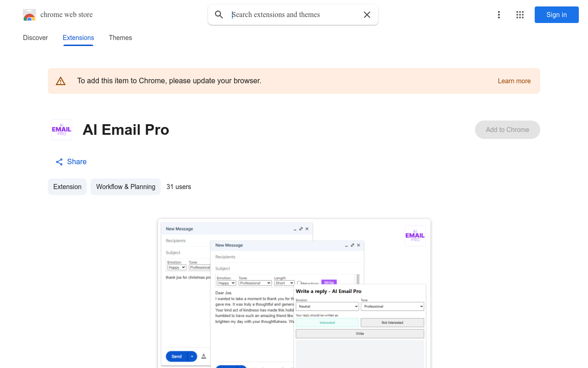Click the update your browser warning message
This screenshot has height=368, width=588.
(169, 81)
